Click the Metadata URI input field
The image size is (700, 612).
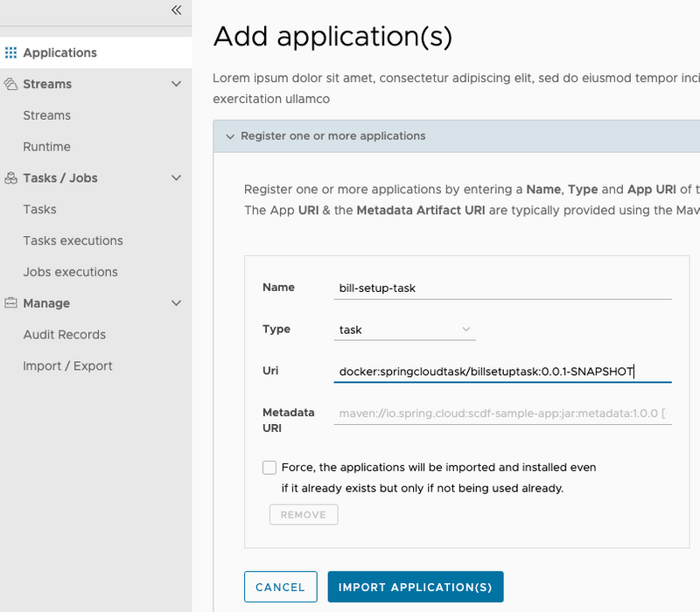[x=502, y=412]
